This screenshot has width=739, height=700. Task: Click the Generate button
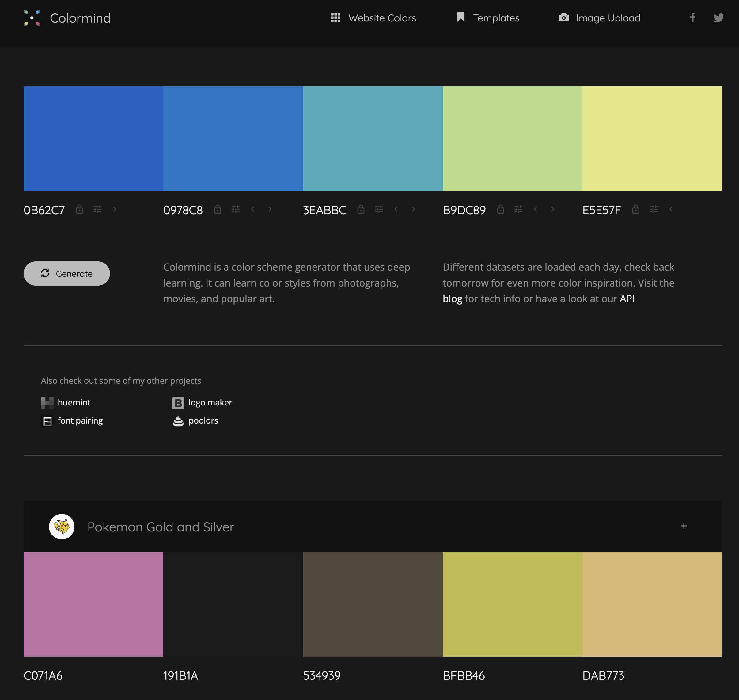click(x=67, y=273)
